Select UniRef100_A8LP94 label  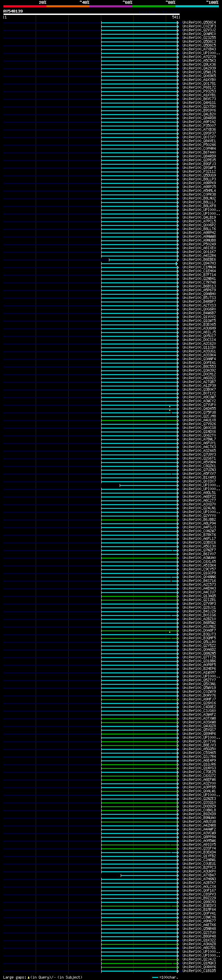point(199,524)
